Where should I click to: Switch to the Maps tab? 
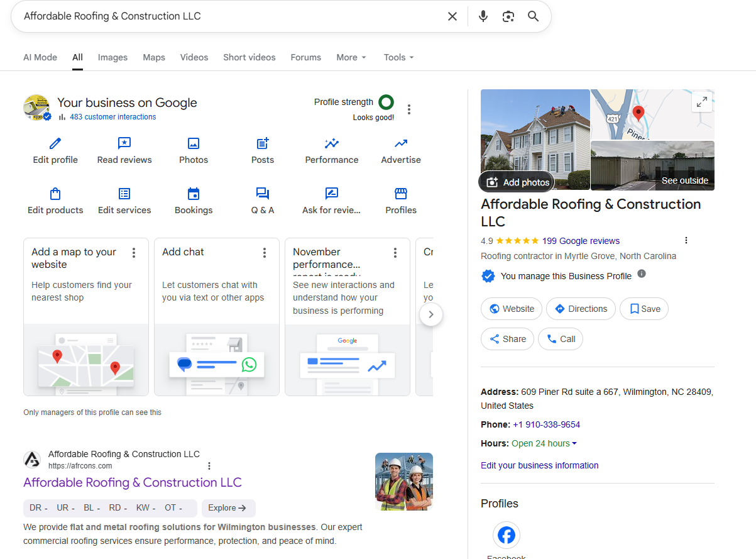pos(154,57)
